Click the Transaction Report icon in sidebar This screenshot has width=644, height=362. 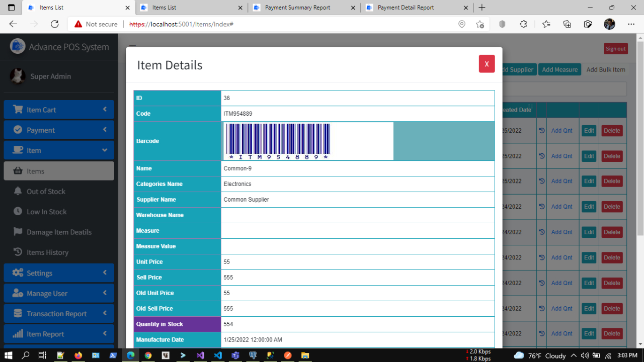pos(17,313)
